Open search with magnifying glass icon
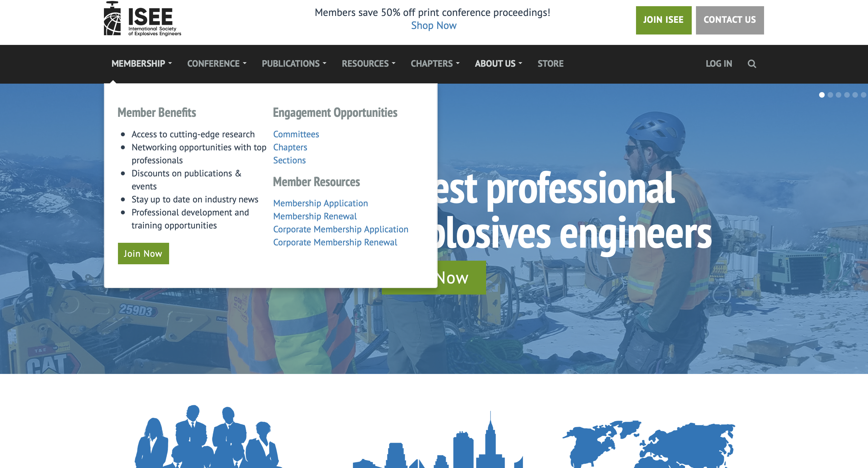Screen dimensions: 868x468 751,64
